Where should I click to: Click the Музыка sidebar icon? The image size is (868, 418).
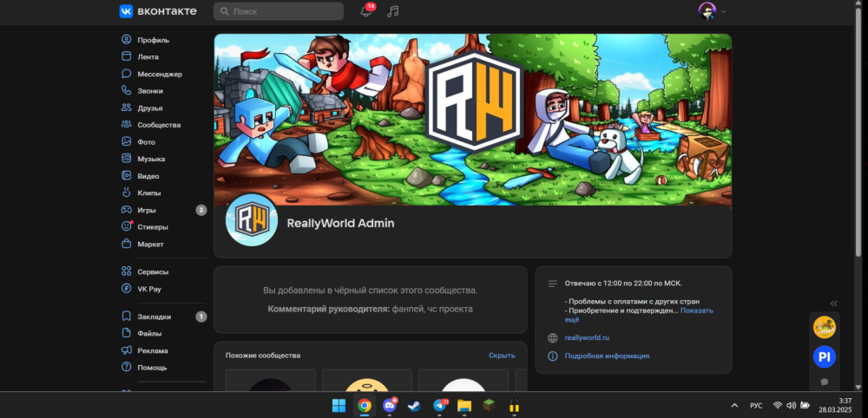click(x=126, y=159)
